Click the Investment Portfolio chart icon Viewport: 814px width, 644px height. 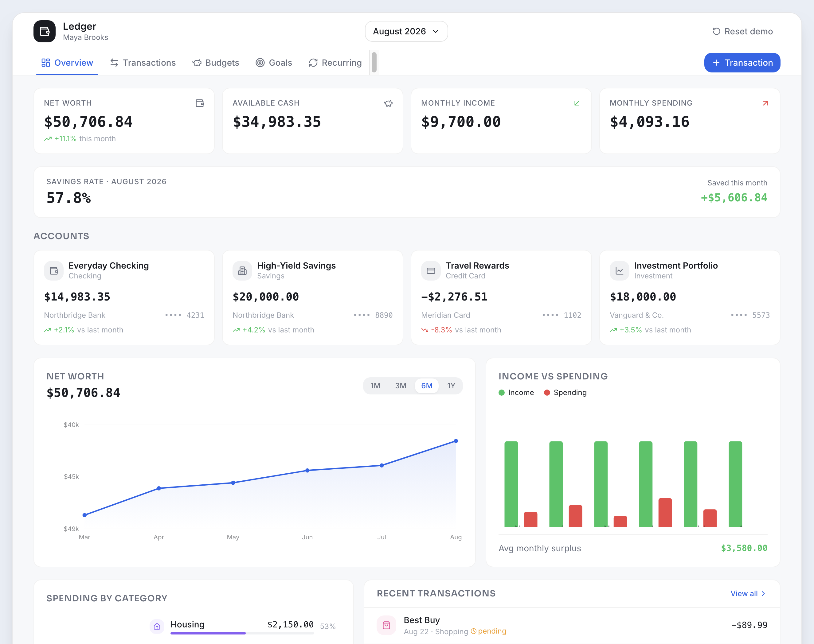coord(620,271)
